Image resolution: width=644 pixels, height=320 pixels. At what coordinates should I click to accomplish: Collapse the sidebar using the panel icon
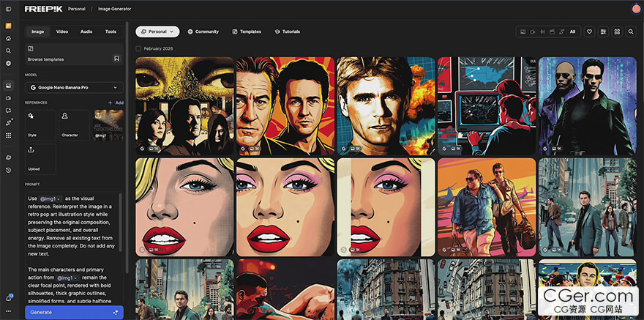9,10
